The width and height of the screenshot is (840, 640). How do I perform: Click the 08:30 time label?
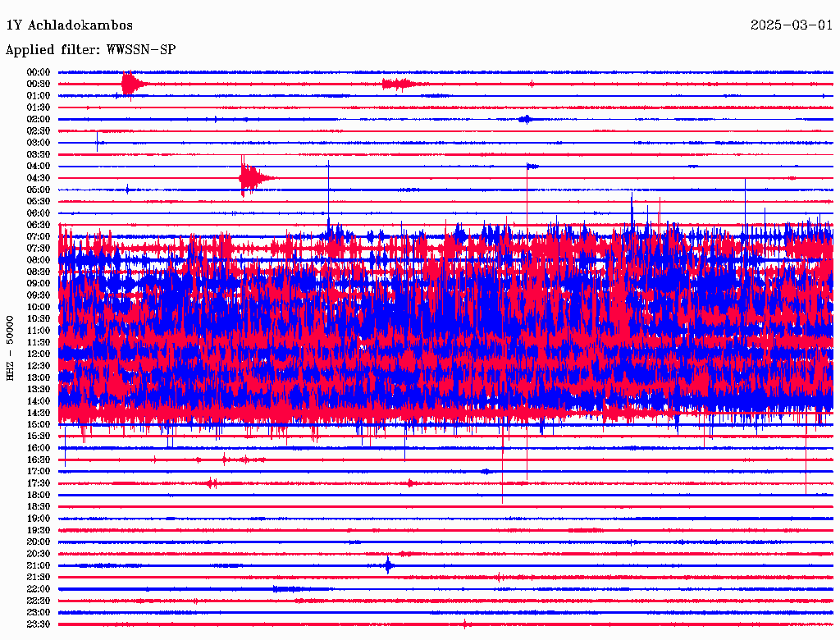point(39,272)
